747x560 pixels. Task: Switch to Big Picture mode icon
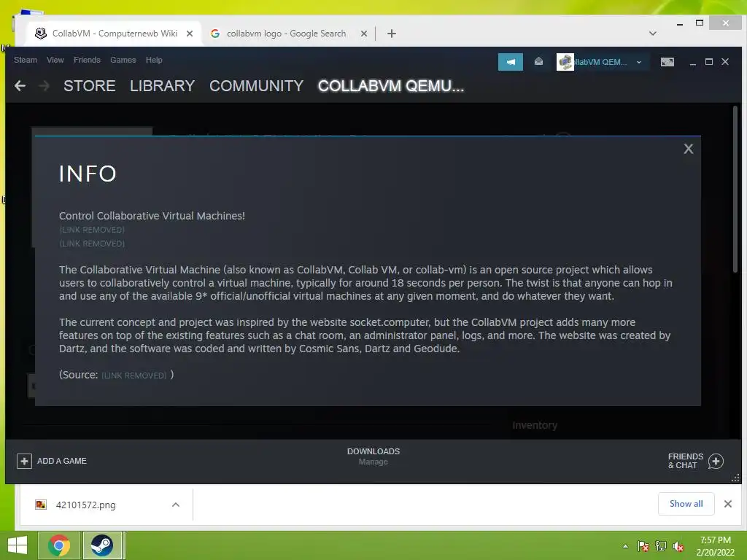[667, 62]
